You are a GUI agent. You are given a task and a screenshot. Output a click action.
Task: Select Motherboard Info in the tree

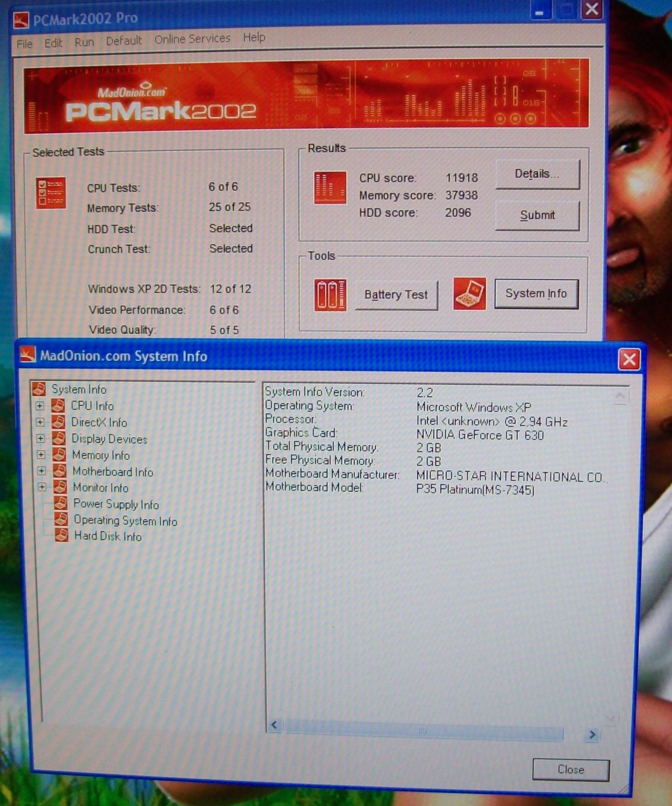point(113,471)
